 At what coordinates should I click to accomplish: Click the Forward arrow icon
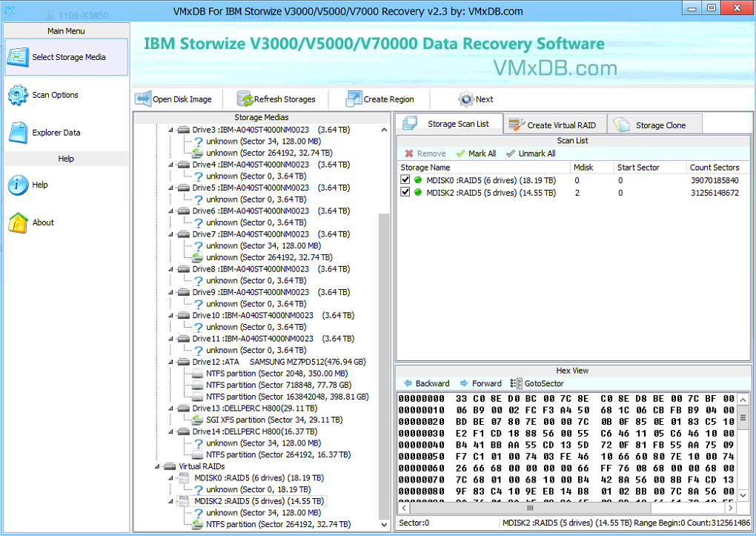pyautogui.click(x=464, y=383)
